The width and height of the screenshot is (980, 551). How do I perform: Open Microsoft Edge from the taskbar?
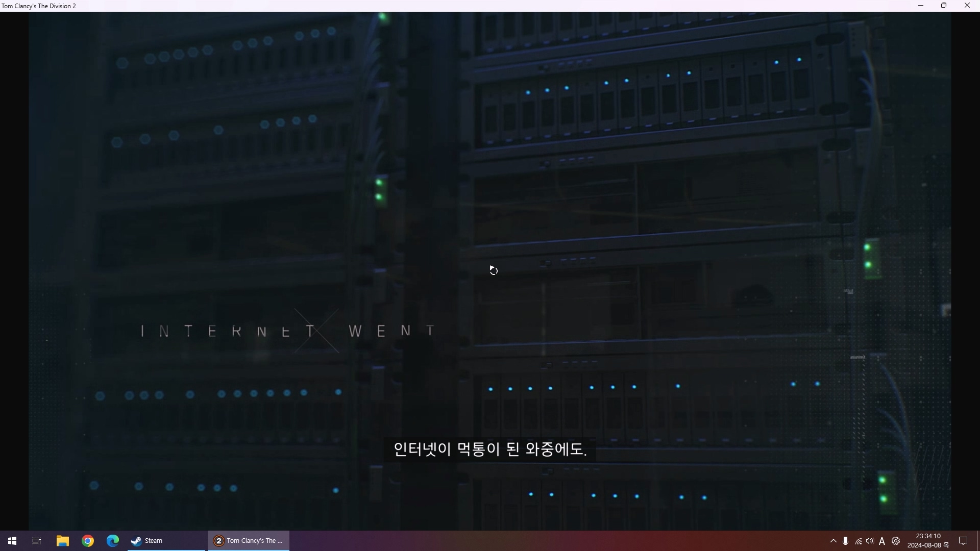[x=113, y=541]
